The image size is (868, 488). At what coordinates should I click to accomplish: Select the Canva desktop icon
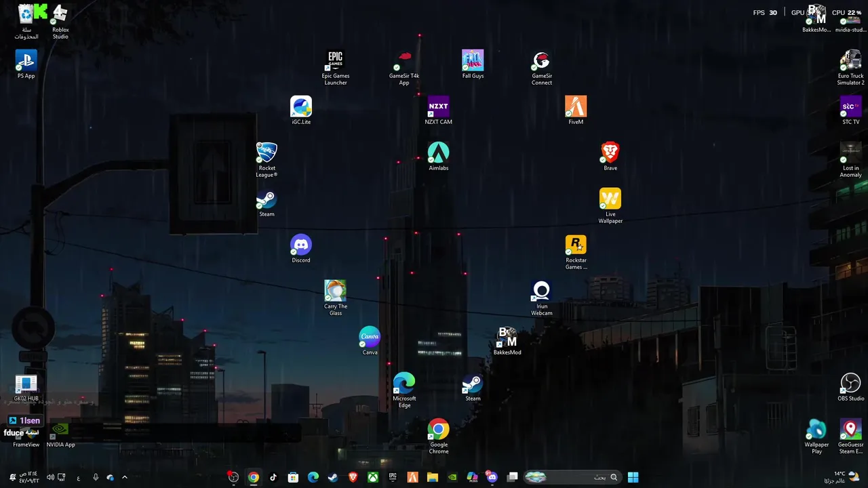click(370, 340)
